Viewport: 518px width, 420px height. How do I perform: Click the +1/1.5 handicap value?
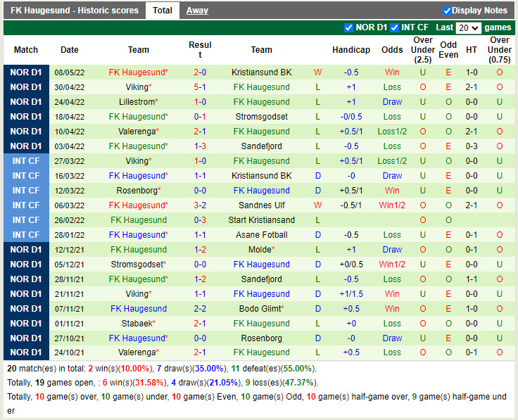click(x=350, y=294)
